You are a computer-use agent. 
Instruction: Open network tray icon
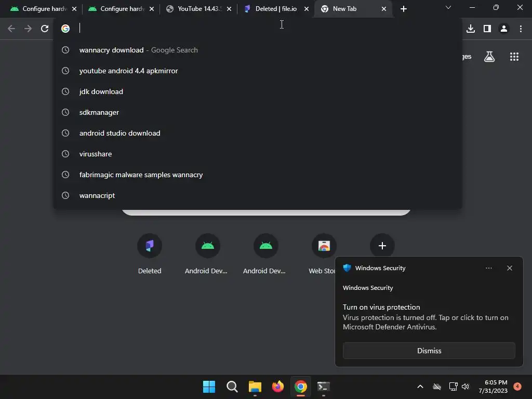coord(453,387)
